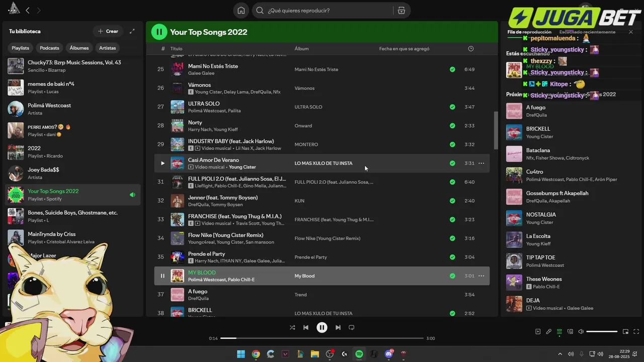Adjust the Spotify volume slider
The height and width of the screenshot is (362, 644).
[602, 332]
